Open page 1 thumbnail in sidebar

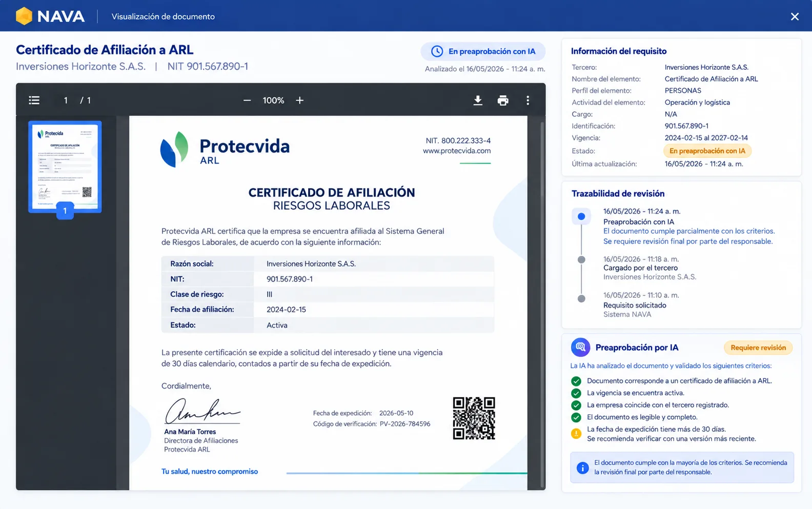point(65,167)
